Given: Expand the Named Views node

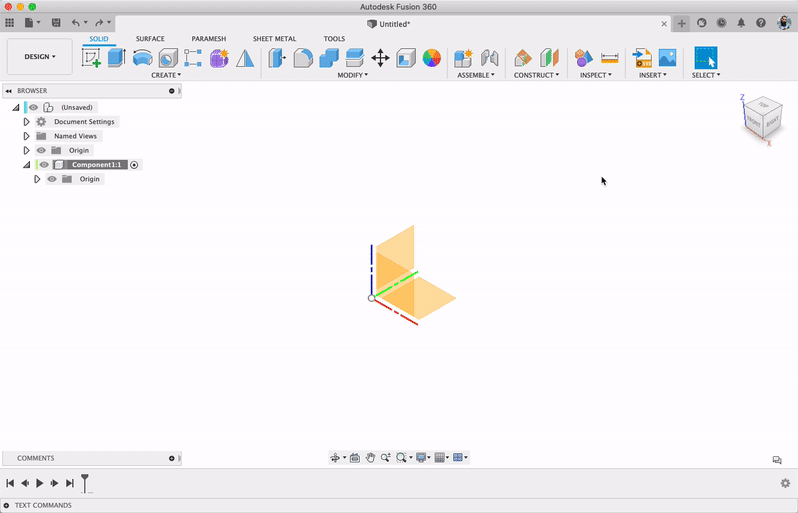Looking at the screenshot, I should coord(27,136).
